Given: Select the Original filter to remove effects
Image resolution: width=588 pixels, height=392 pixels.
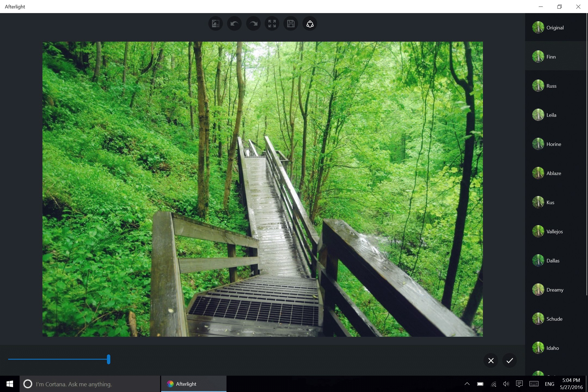Looking at the screenshot, I should click(x=555, y=27).
